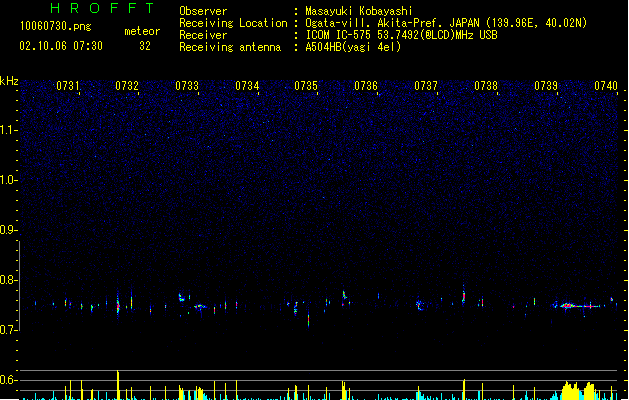Click the 0.6 frequency axis label
This screenshot has width=629, height=400.
(x=8, y=380)
